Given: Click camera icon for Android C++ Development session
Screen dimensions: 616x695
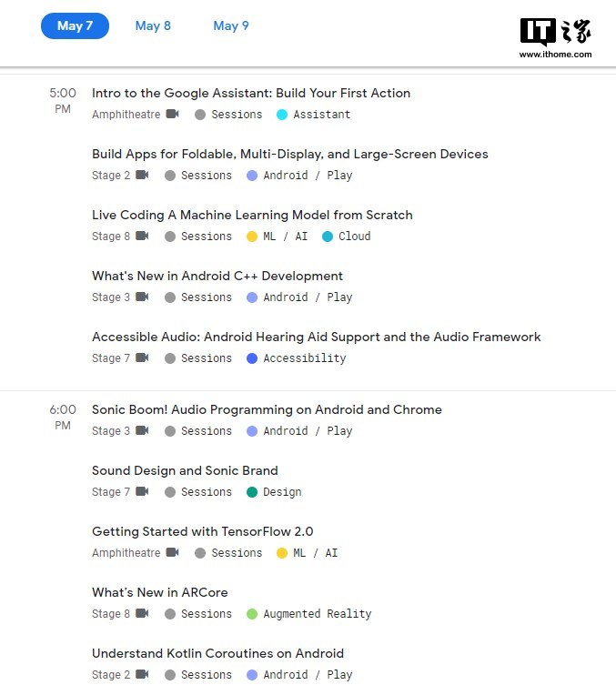Looking at the screenshot, I should [x=142, y=297].
